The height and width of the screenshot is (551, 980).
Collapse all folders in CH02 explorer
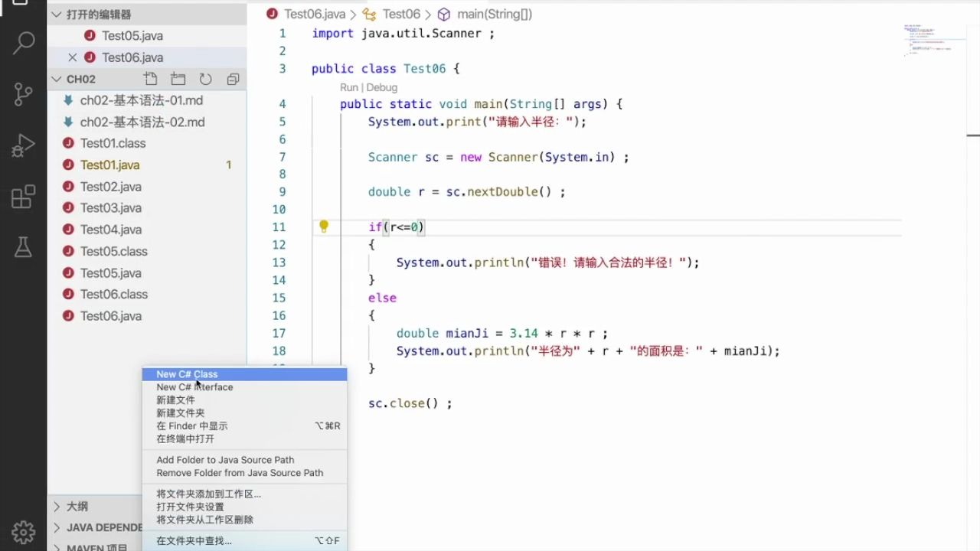pyautogui.click(x=233, y=79)
